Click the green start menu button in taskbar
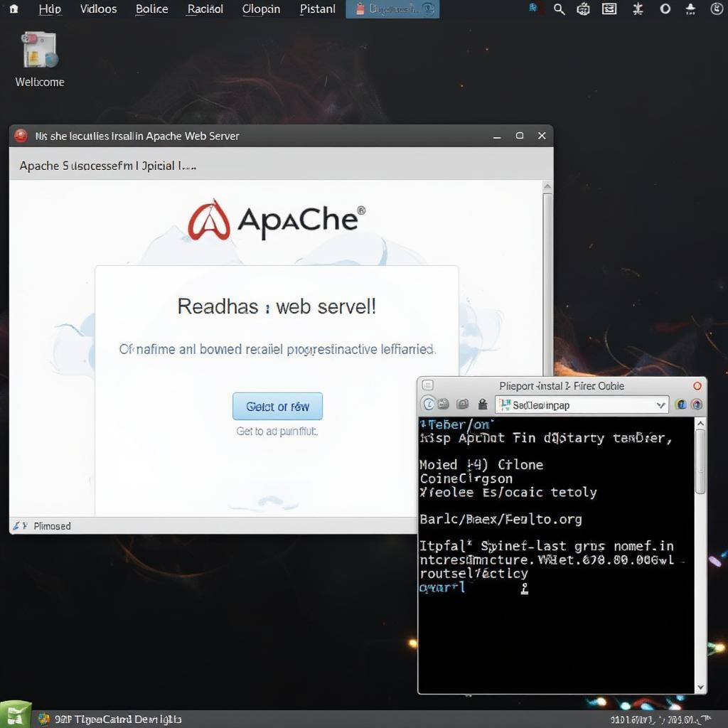Viewport: 728px width, 728px height. (16, 715)
